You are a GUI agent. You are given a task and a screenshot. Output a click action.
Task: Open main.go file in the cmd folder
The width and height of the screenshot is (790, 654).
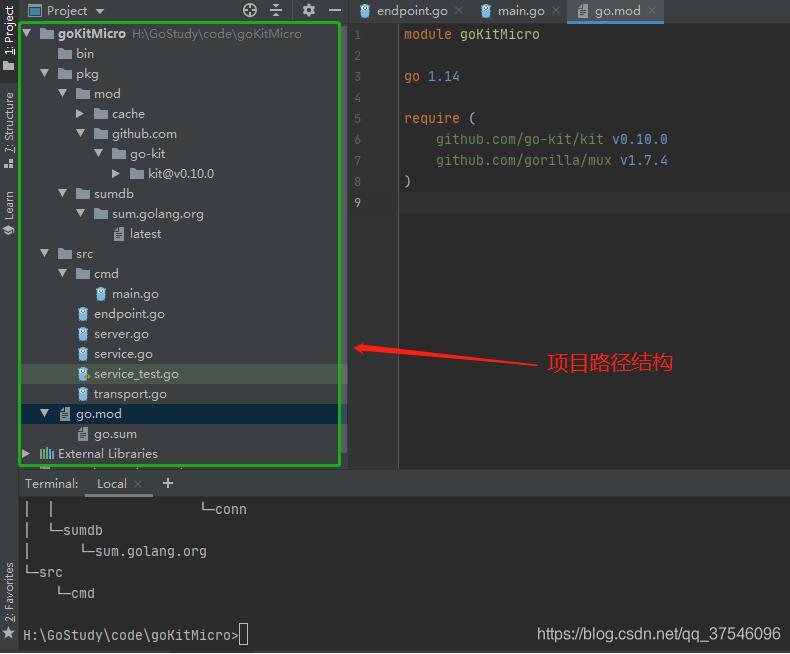(134, 294)
